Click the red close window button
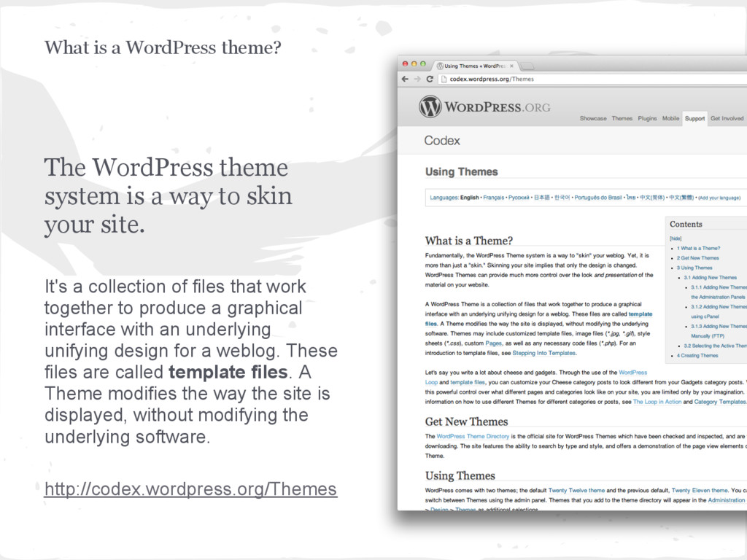 pyautogui.click(x=406, y=64)
